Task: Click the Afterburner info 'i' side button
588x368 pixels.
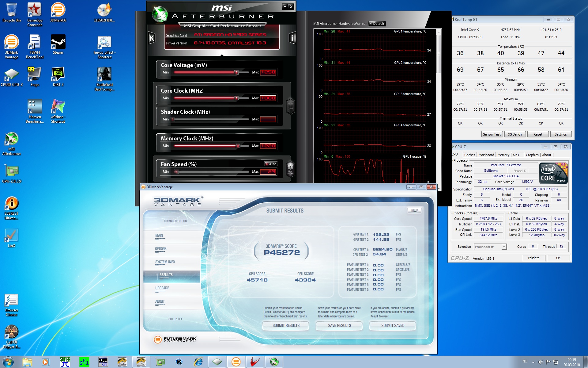Action: point(292,38)
